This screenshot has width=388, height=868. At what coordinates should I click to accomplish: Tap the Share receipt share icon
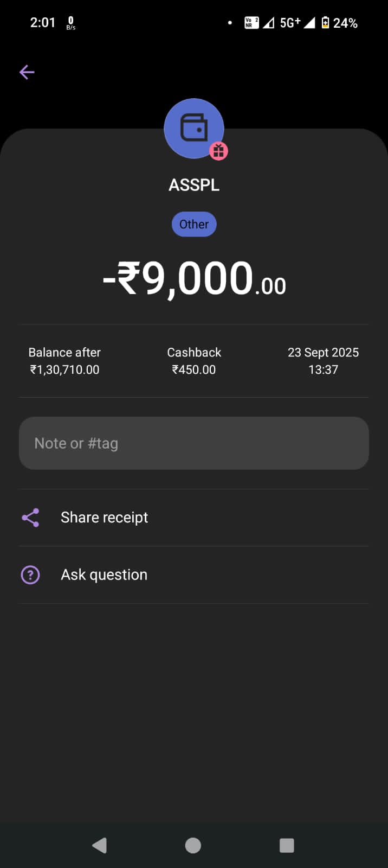[30, 518]
